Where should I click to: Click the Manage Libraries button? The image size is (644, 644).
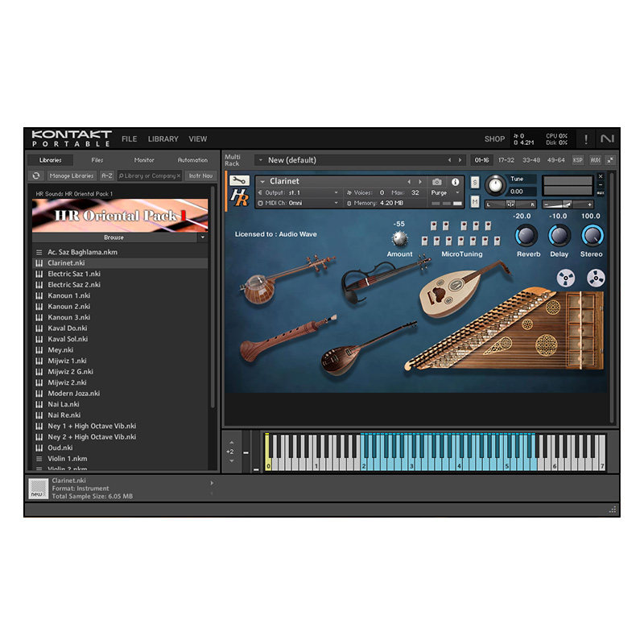coord(72,175)
